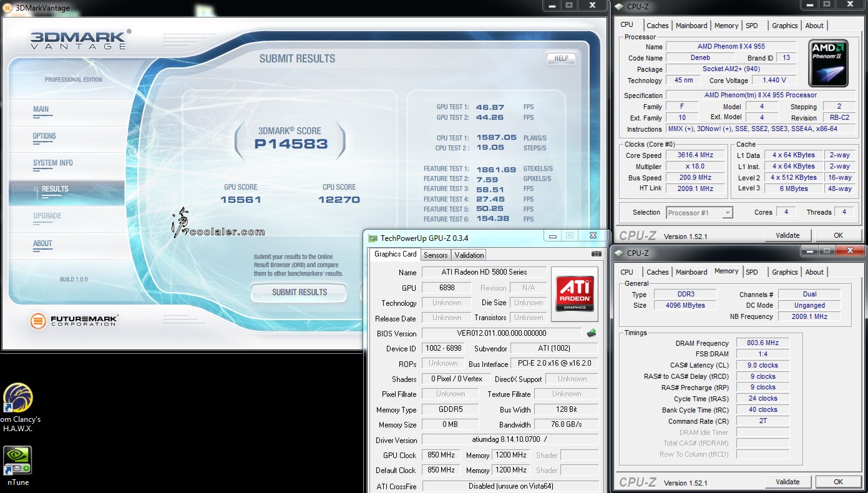Click the ATI CrossFire status field

click(510, 486)
